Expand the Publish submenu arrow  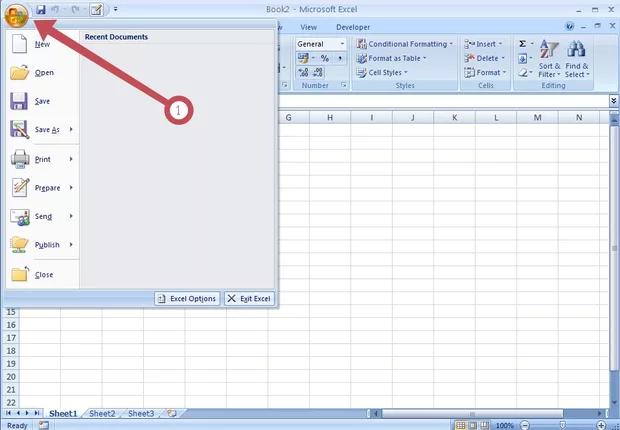pyautogui.click(x=71, y=244)
